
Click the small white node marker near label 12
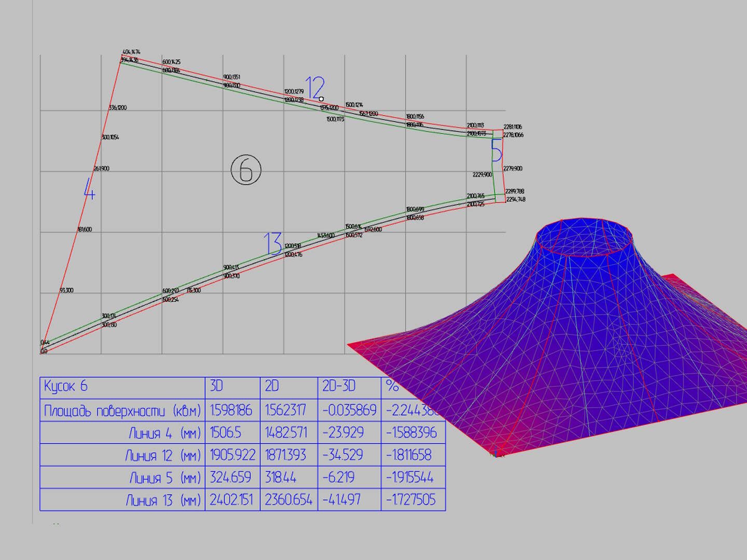321,99
